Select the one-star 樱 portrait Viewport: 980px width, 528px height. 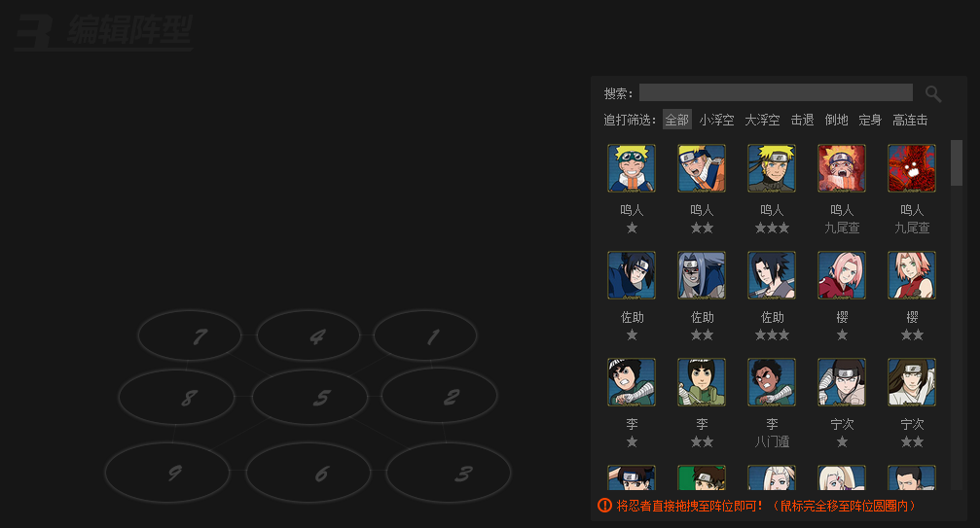pyautogui.click(x=842, y=275)
